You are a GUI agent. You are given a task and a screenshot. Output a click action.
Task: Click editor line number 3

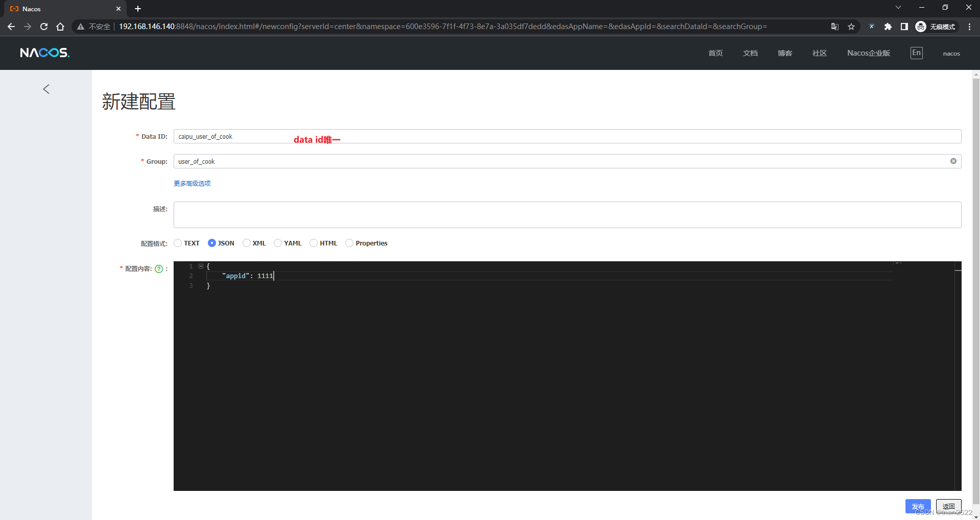point(191,286)
